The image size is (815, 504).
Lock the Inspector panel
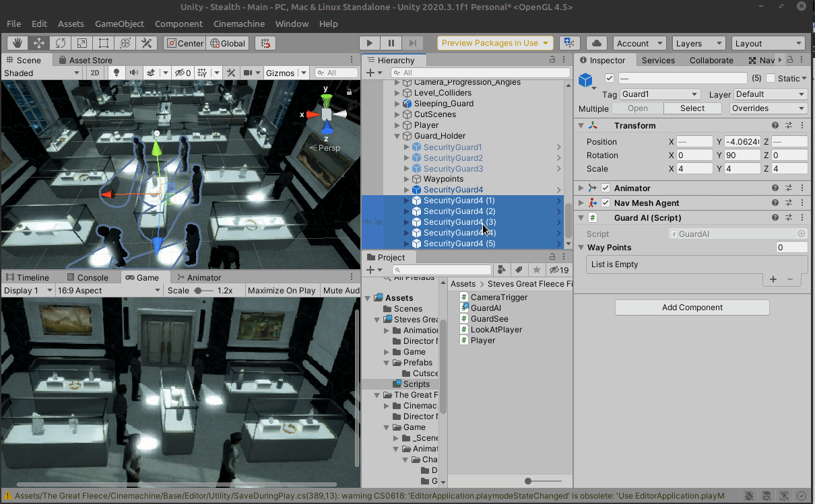pos(790,60)
